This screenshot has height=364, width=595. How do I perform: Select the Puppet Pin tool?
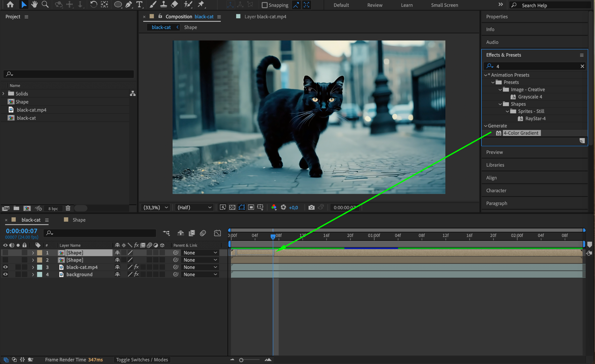(x=201, y=4)
